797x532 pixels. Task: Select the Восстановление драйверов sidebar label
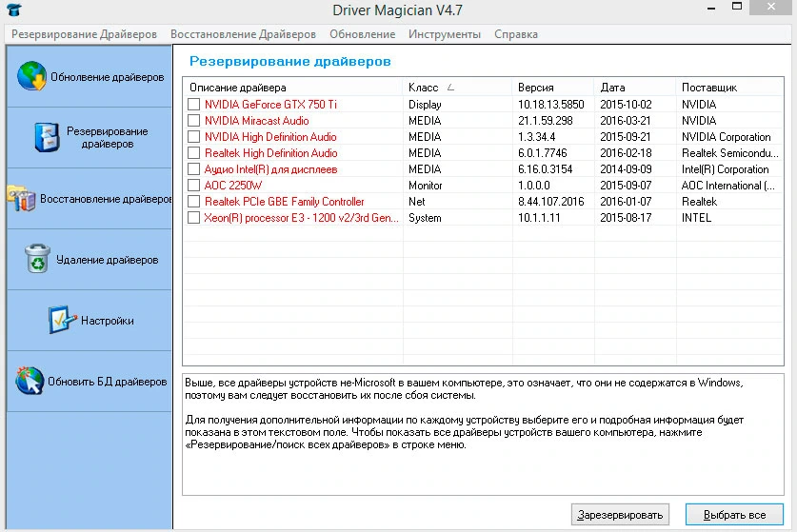(x=106, y=199)
